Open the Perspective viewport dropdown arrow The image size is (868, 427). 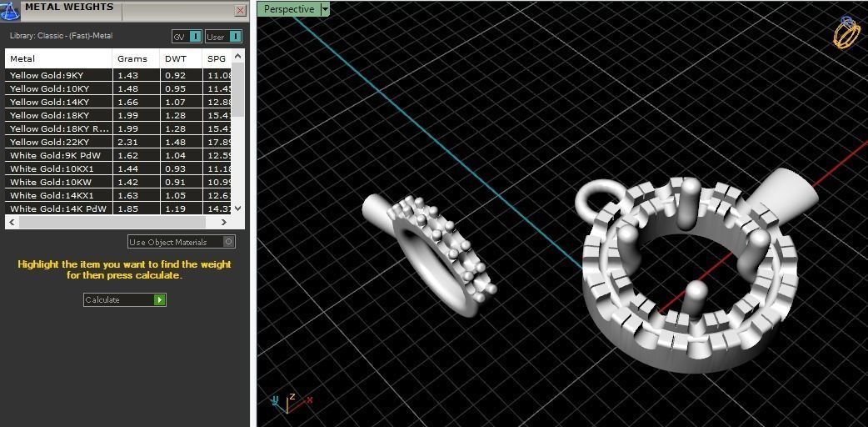(325, 9)
